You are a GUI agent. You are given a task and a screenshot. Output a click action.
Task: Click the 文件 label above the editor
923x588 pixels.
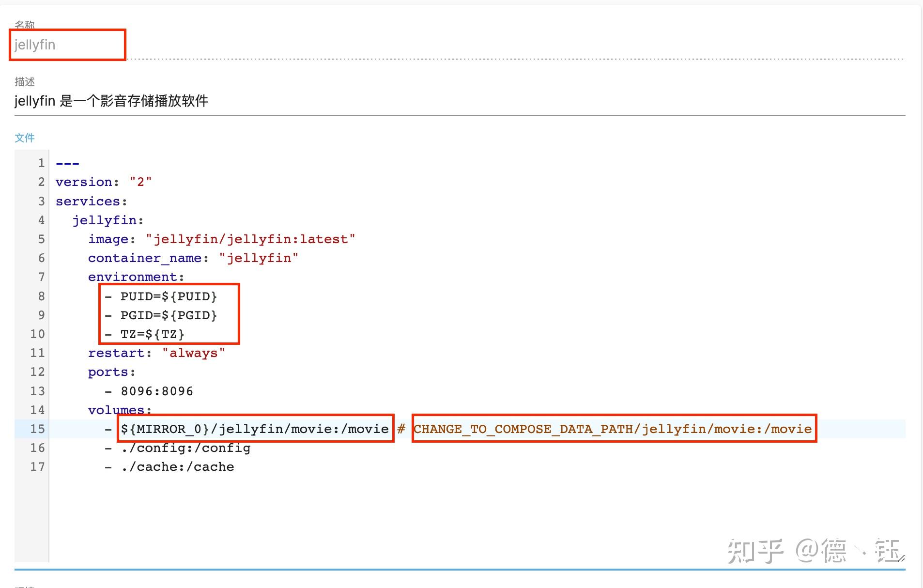point(25,138)
